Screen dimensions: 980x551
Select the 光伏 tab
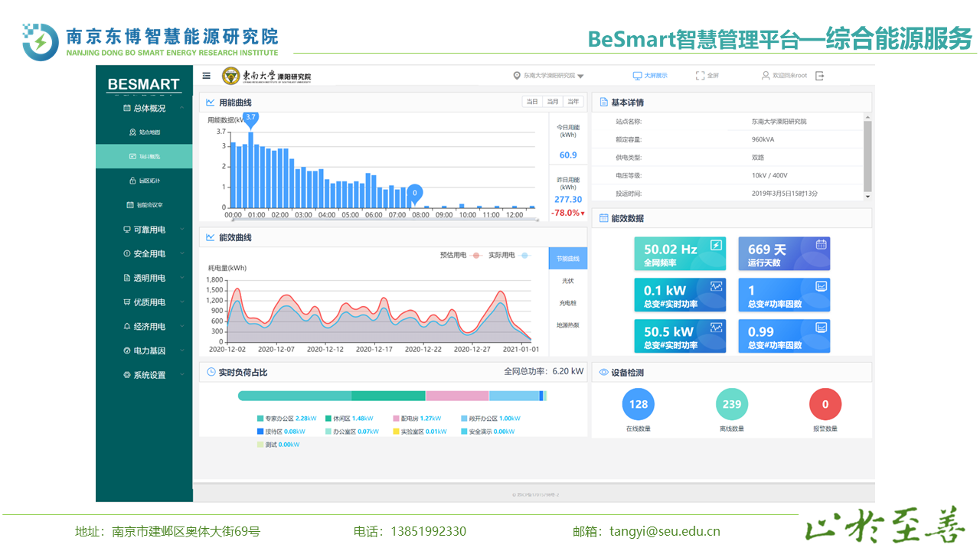coord(568,281)
